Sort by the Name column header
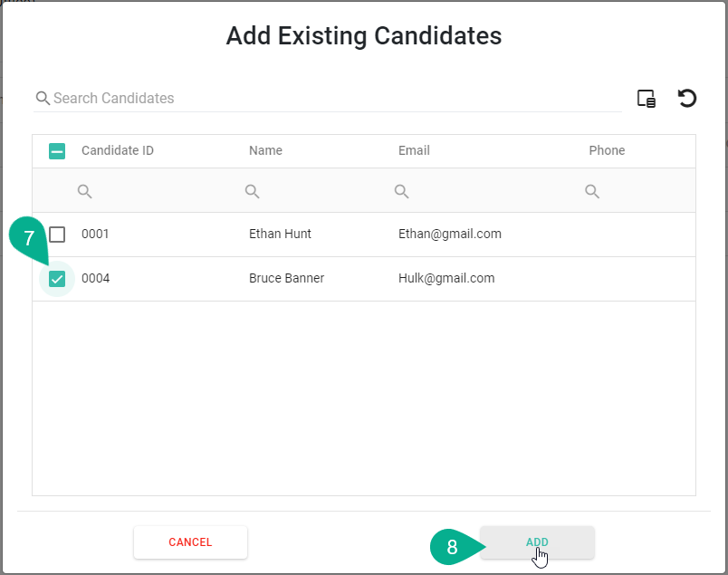This screenshot has height=575, width=728. coord(265,150)
